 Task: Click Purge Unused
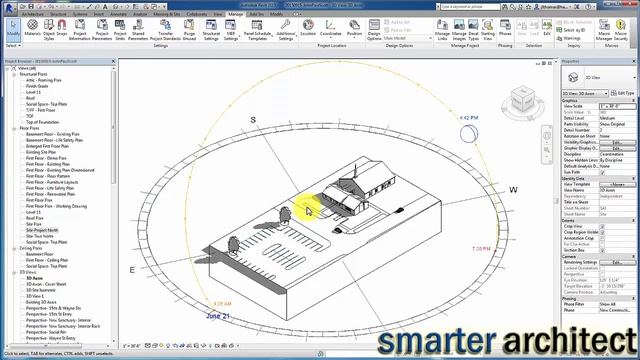pyautogui.click(x=189, y=29)
